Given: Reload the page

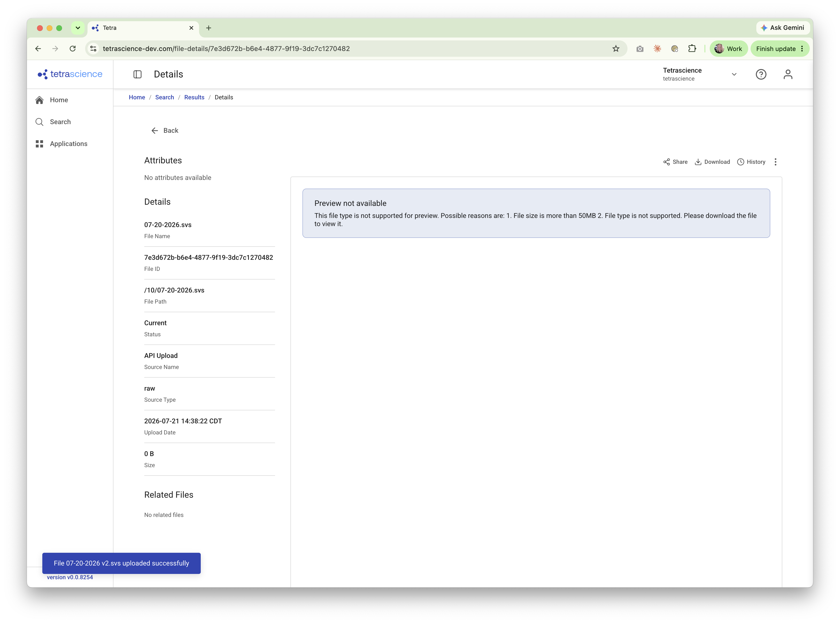Looking at the screenshot, I should pyautogui.click(x=73, y=49).
